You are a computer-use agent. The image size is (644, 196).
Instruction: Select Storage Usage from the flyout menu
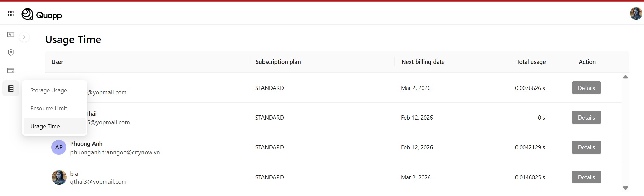tap(49, 90)
